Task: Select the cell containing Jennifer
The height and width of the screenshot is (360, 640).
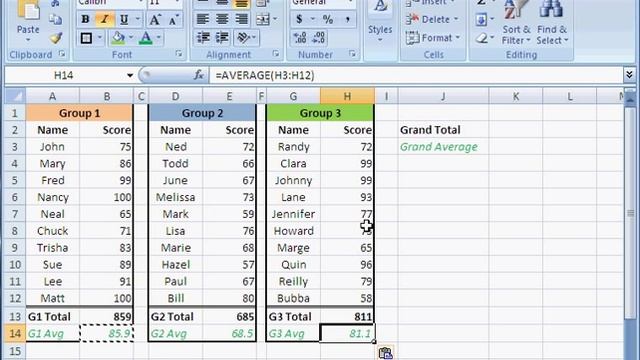Action: click(x=293, y=214)
